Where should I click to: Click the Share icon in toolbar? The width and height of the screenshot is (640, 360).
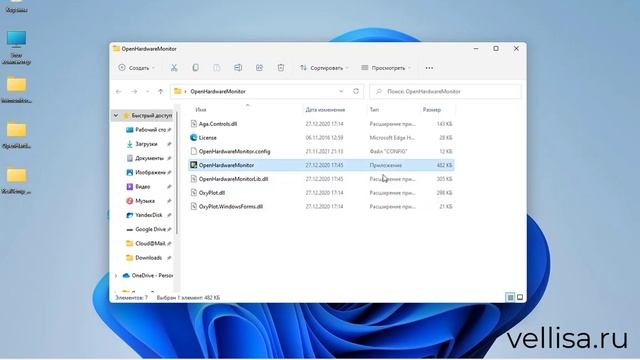259,68
